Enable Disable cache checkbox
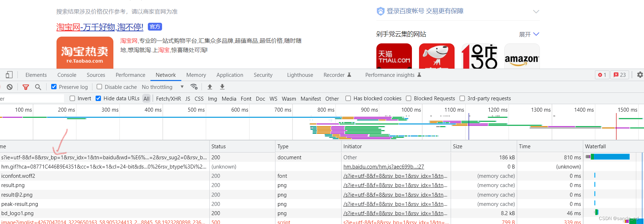This screenshot has width=644, height=224. point(100,86)
